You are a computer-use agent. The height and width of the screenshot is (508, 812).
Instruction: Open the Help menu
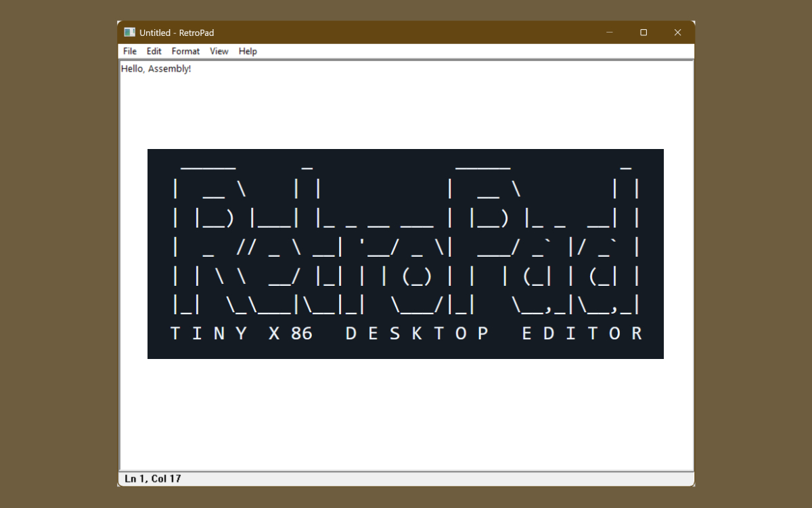pos(248,51)
